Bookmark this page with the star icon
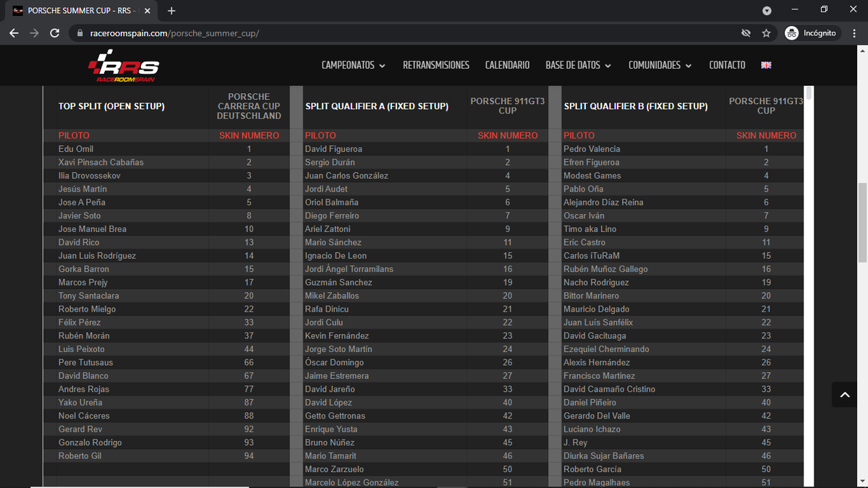The width and height of the screenshot is (868, 488). pyautogui.click(x=766, y=33)
